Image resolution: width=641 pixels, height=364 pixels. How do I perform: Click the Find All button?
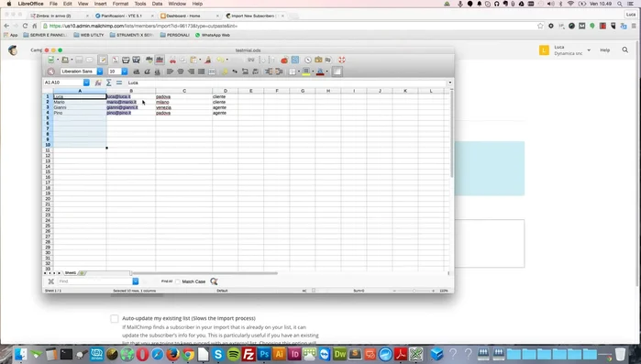[x=167, y=281]
